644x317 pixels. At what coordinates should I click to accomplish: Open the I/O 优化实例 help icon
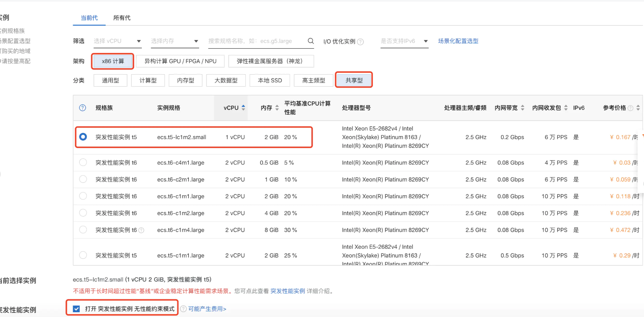361,42
